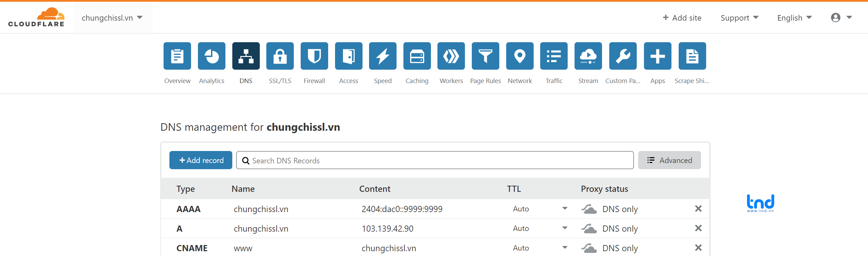Click the Add record button

point(201,160)
